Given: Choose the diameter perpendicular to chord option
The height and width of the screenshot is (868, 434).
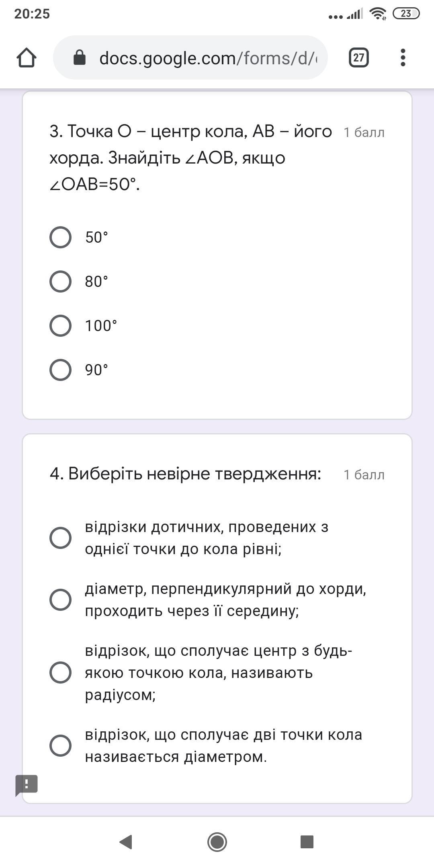Looking at the screenshot, I should coord(61,600).
